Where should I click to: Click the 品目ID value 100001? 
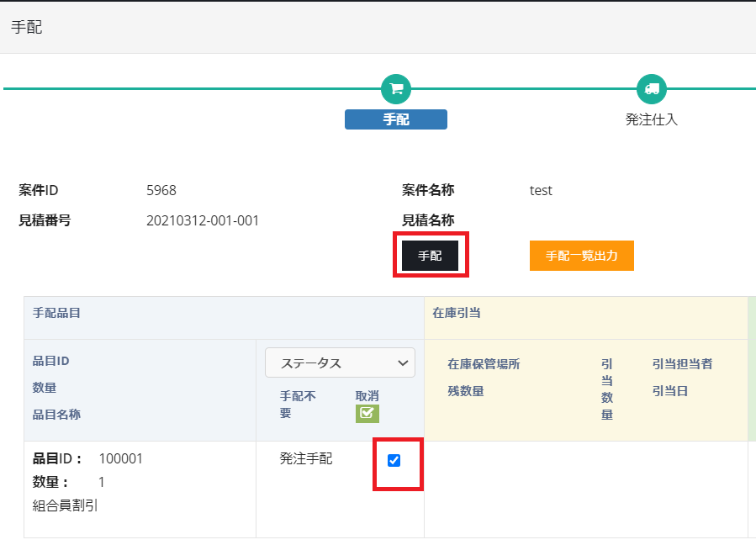[121, 458]
